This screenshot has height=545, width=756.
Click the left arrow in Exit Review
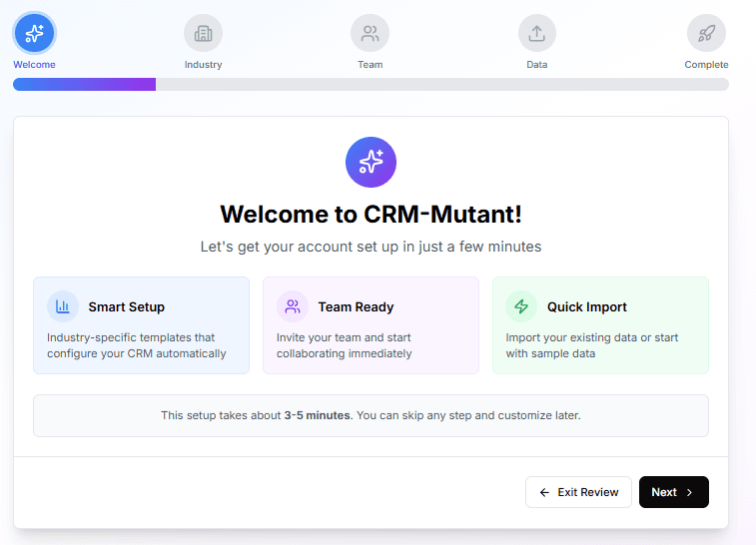pos(544,492)
